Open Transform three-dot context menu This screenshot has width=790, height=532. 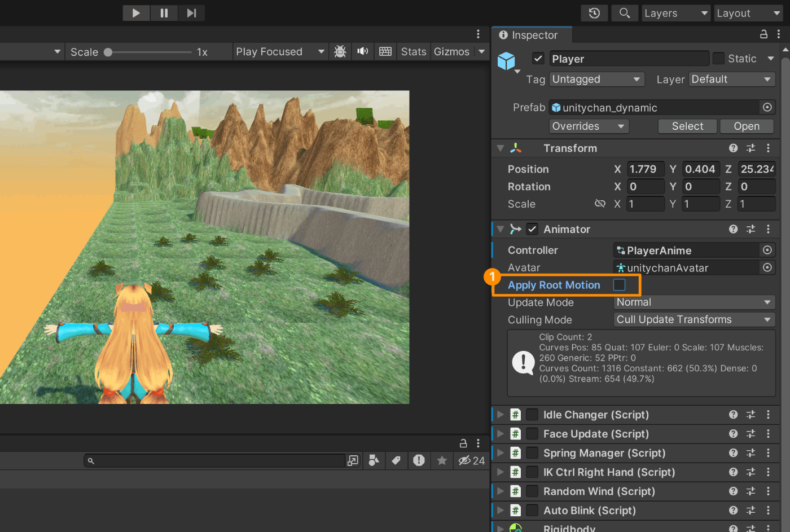pos(768,148)
